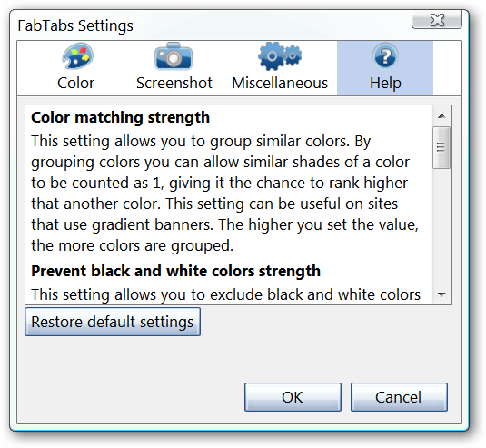Dismiss the dialog with Cancel
Image resolution: width=486 pixels, height=448 pixels.
click(x=399, y=397)
